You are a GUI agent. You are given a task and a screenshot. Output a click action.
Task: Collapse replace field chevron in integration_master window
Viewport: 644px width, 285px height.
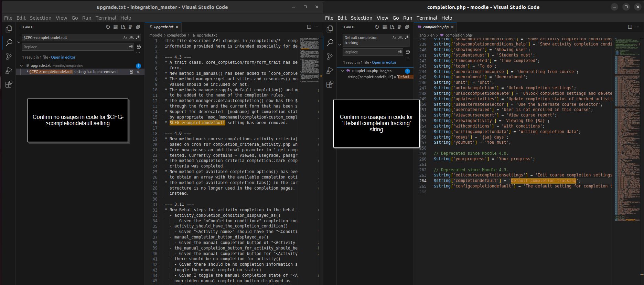[x=19, y=42]
